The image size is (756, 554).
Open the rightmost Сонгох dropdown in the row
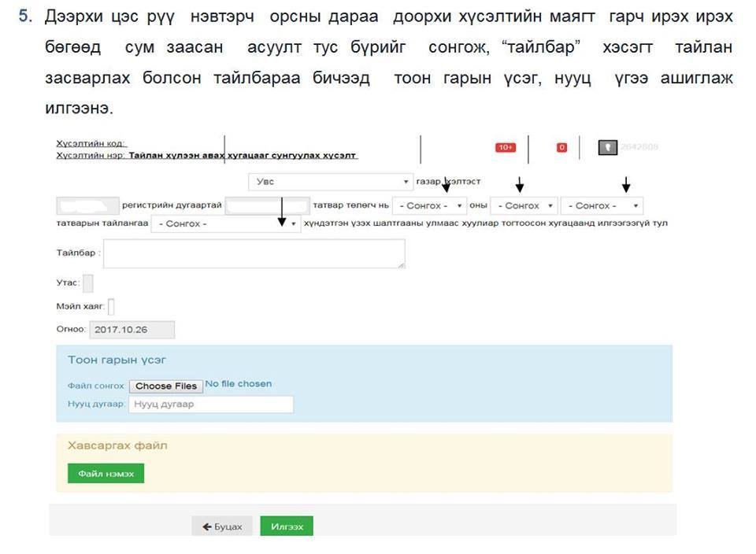click(602, 205)
